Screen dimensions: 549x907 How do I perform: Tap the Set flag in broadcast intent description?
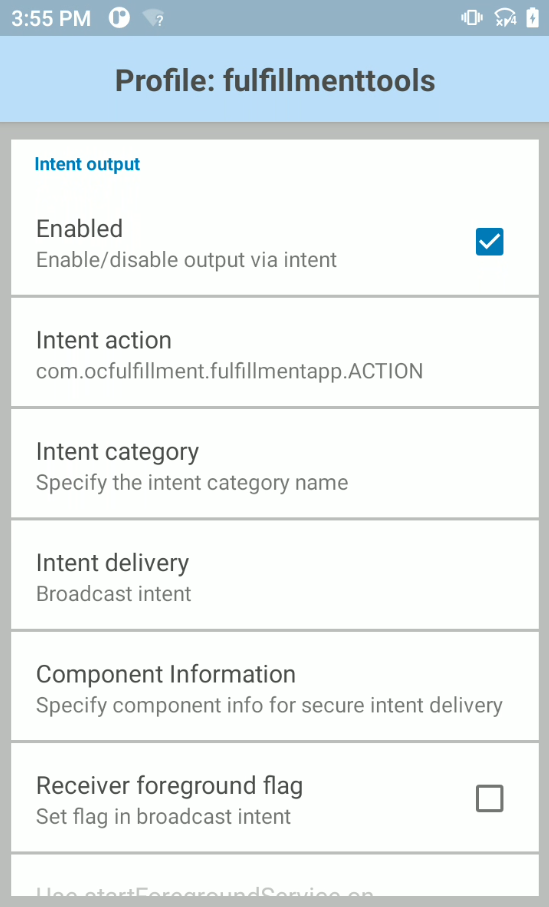[x=164, y=817]
